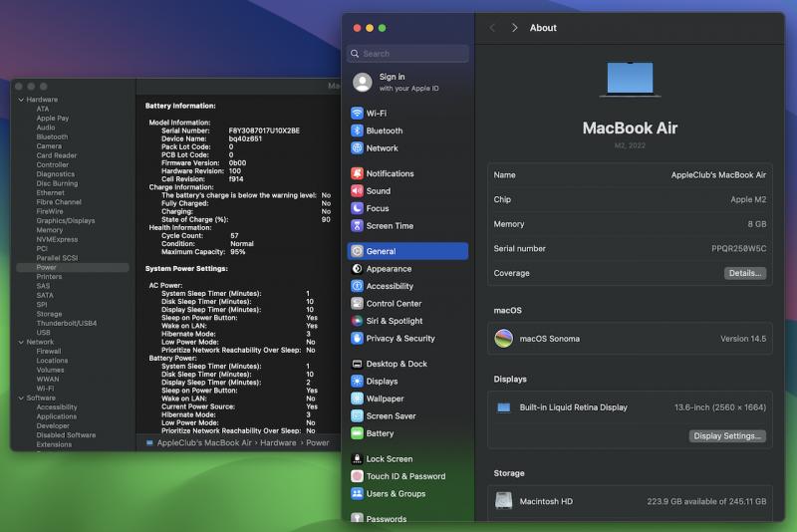797x532 pixels.
Task: Select the Siri & Spotlight icon
Action: click(x=358, y=321)
